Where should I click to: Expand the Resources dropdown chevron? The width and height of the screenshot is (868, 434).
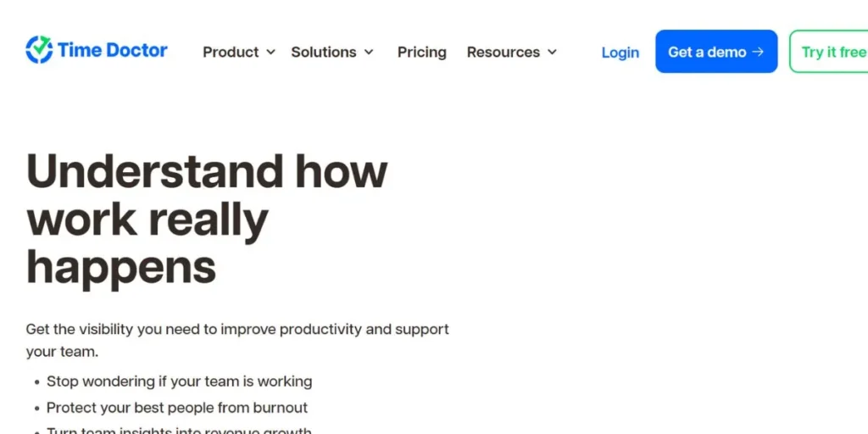click(x=552, y=52)
